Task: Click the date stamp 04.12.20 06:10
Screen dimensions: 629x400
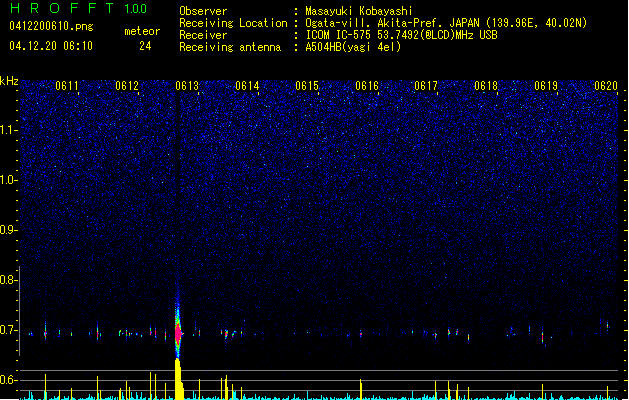Action: [x=51, y=46]
